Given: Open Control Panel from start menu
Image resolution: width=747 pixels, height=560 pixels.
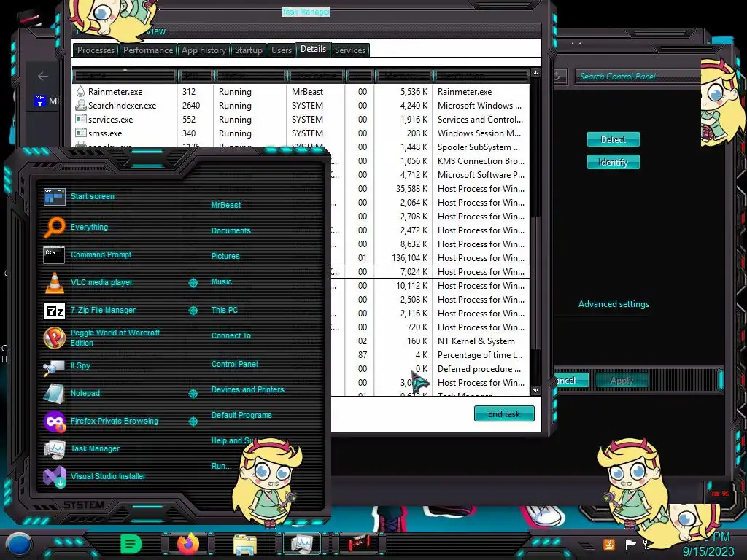Looking at the screenshot, I should click(234, 364).
